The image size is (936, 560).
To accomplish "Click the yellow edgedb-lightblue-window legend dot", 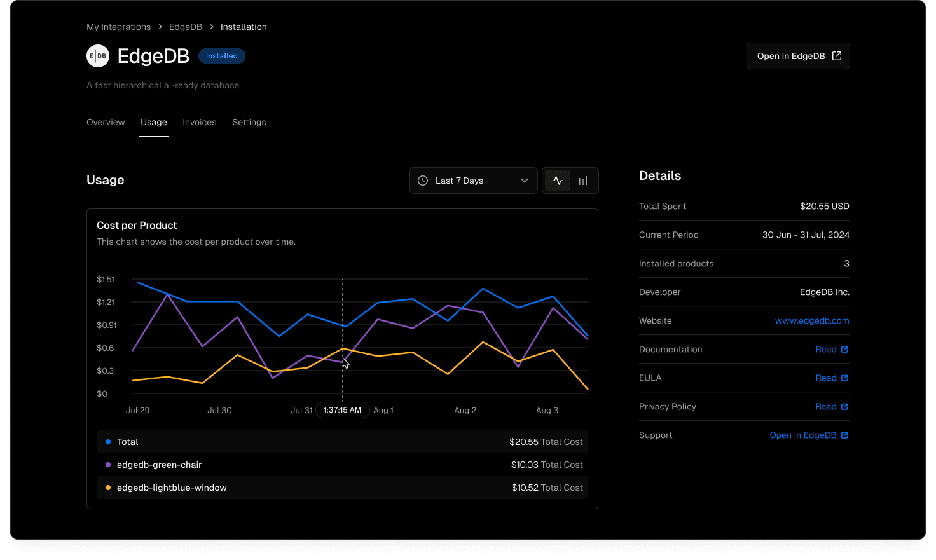I will pos(108,488).
